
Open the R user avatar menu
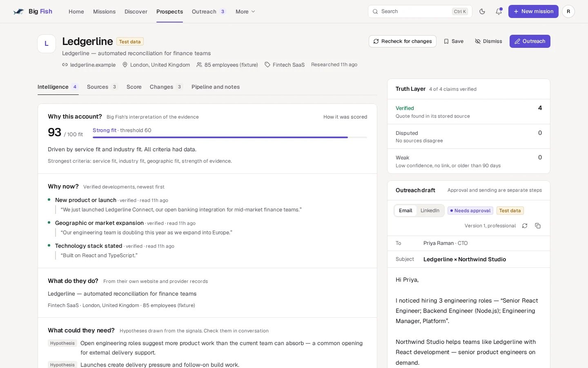tap(568, 11)
